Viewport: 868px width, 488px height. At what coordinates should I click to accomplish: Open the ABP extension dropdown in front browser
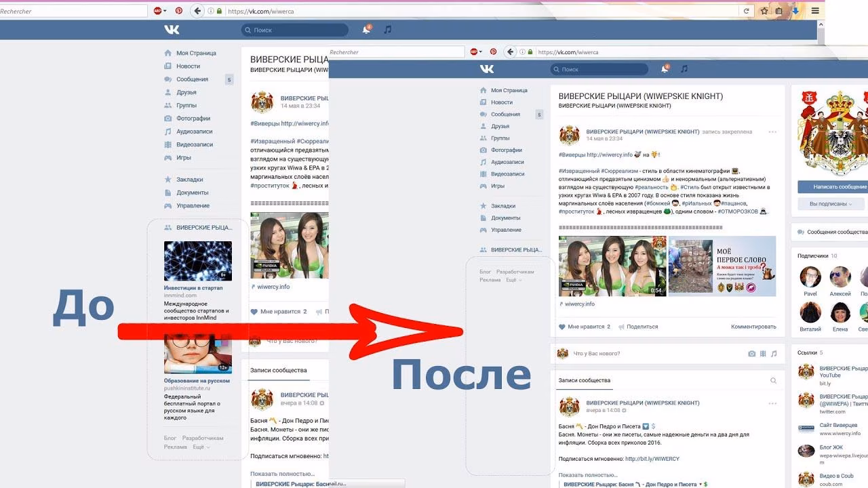(x=476, y=52)
